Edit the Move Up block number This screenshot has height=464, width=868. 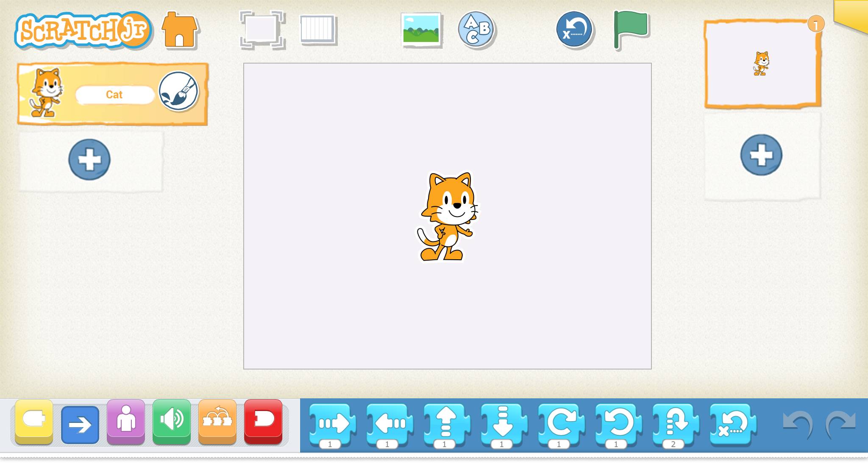pos(444,444)
